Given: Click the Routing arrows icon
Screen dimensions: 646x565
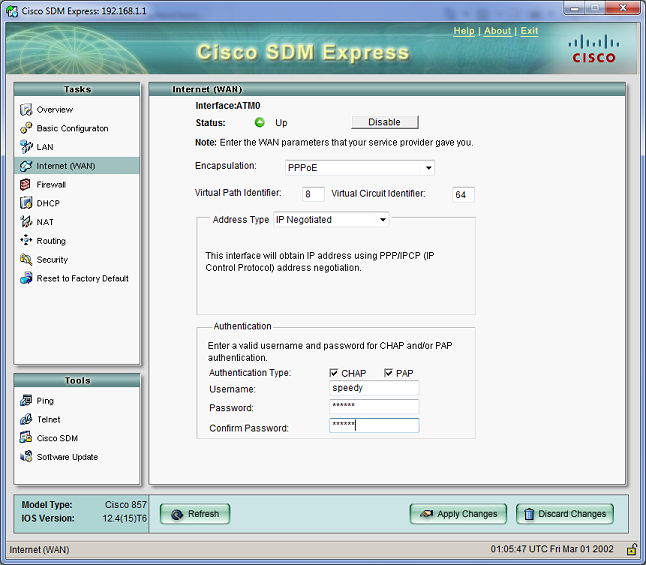Looking at the screenshot, I should pos(26,241).
